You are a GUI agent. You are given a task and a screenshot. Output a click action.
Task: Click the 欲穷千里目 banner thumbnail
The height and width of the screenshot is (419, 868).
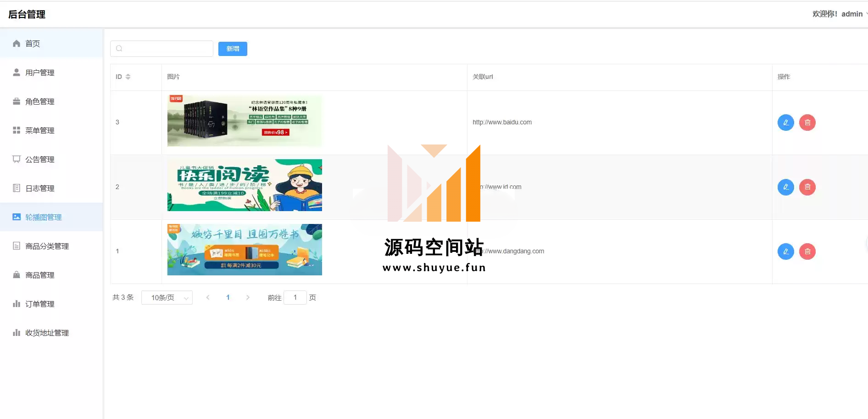point(245,250)
